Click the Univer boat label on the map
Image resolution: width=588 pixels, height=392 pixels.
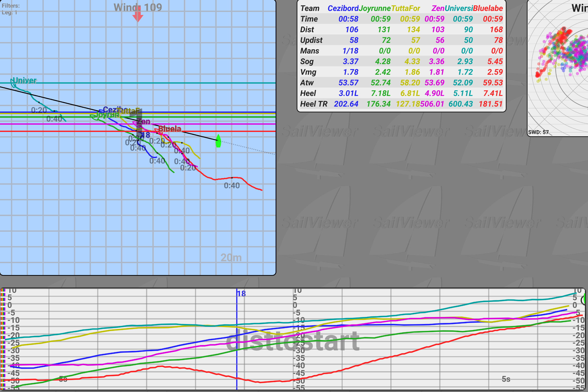pyautogui.click(x=24, y=80)
